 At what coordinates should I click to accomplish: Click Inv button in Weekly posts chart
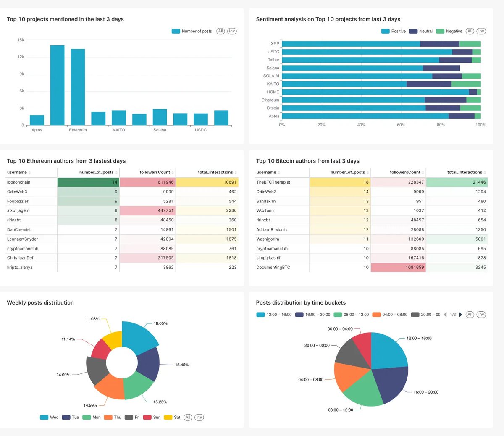pyautogui.click(x=199, y=417)
